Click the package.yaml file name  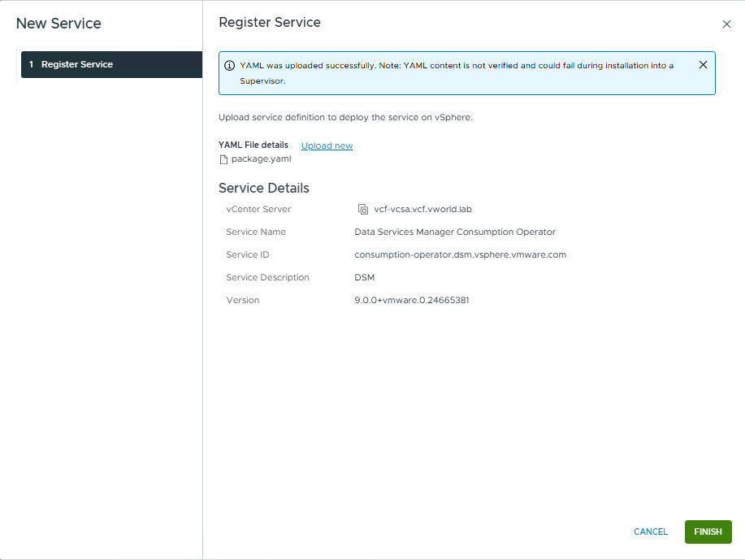point(261,159)
